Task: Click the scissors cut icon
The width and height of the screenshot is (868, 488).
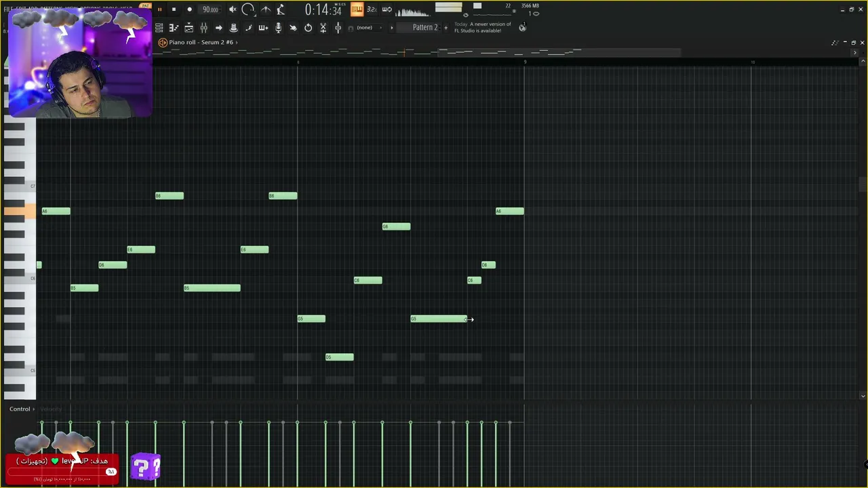Action: (x=323, y=28)
